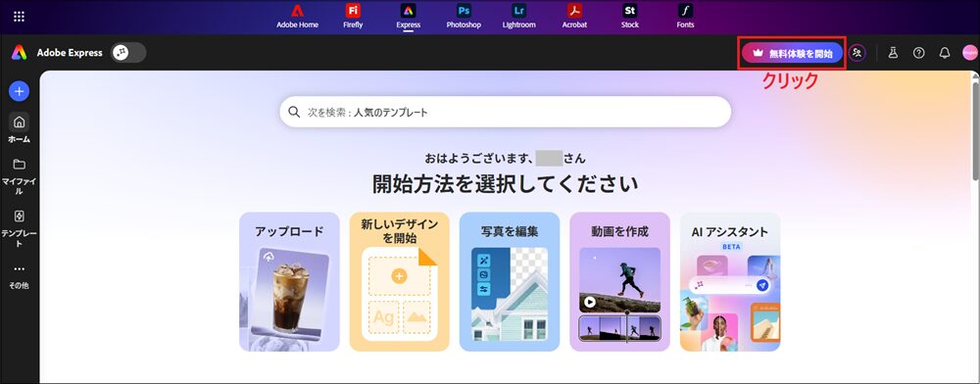Open the invite people icon
Image resolution: width=980 pixels, height=384 pixels.
coord(857,53)
